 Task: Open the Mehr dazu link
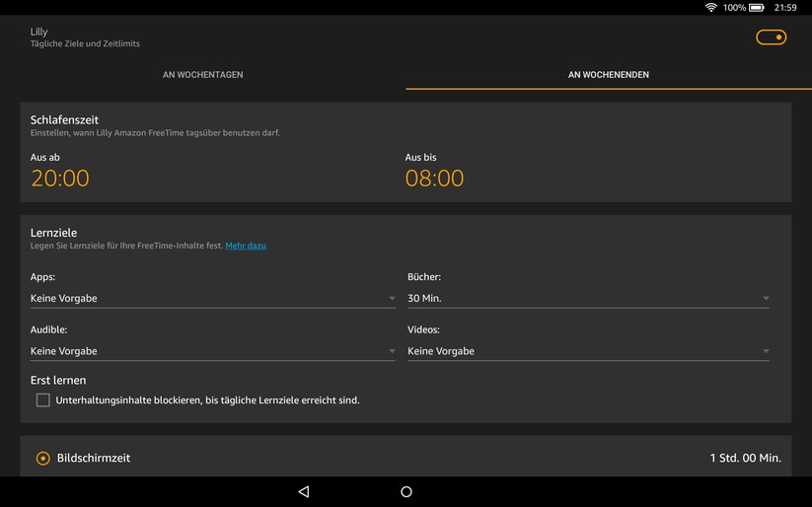246,246
